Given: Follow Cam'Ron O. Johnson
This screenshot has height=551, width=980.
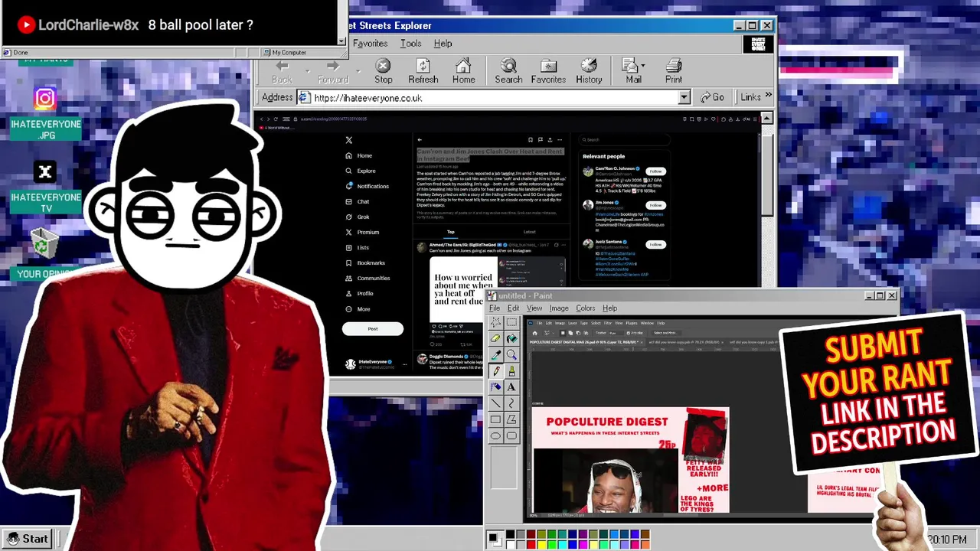Looking at the screenshot, I should pyautogui.click(x=655, y=171).
